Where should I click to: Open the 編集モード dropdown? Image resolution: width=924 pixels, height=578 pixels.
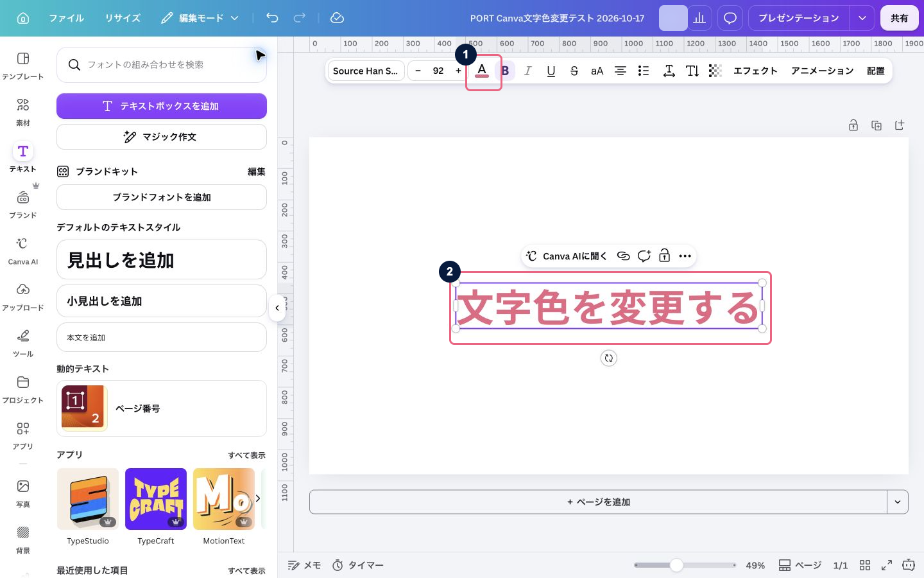[200, 18]
